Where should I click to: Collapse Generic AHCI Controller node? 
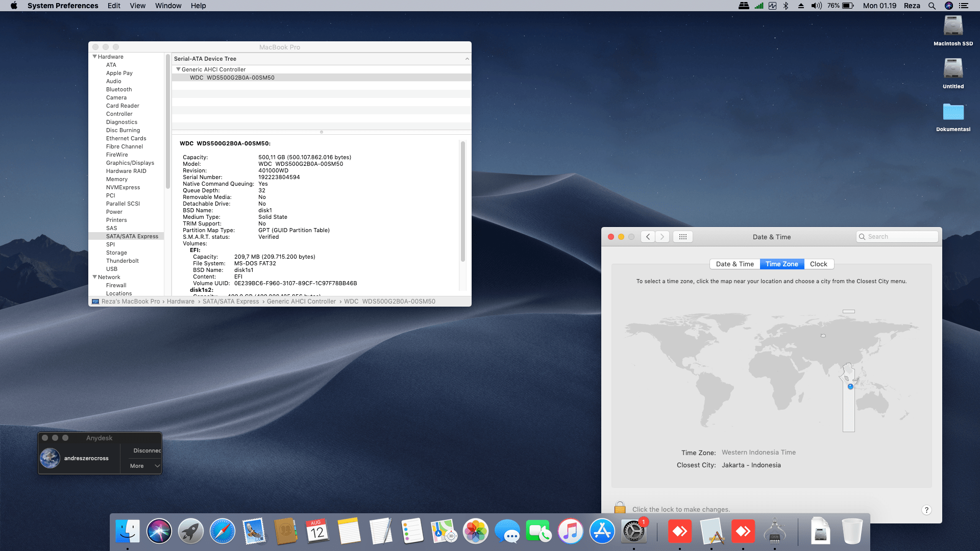178,69
